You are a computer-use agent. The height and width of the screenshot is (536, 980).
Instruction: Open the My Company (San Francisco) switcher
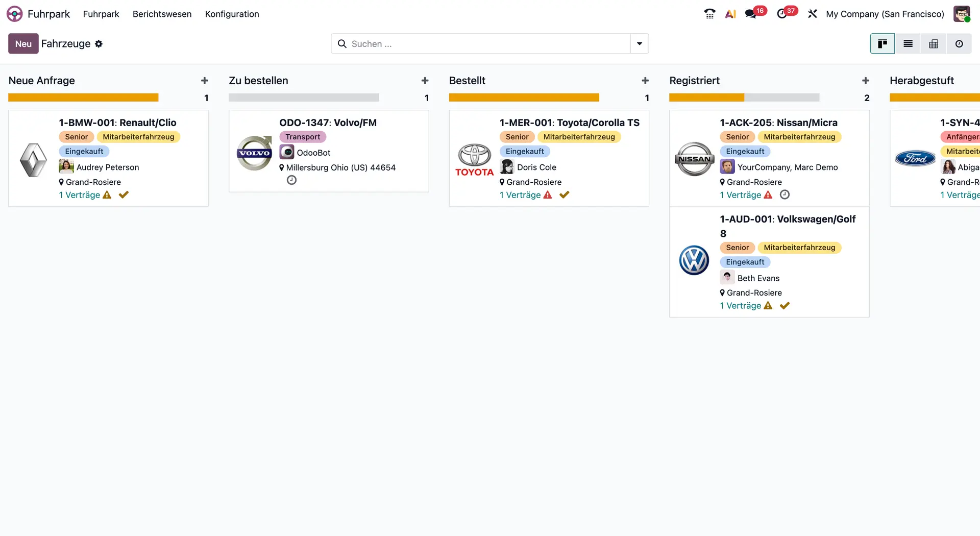[x=885, y=14]
